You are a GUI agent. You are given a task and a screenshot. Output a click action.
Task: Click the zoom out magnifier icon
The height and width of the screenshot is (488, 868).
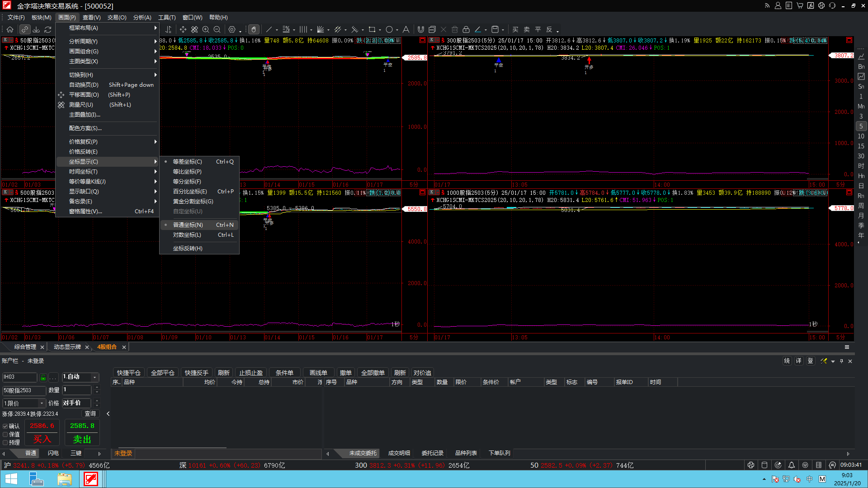(217, 29)
